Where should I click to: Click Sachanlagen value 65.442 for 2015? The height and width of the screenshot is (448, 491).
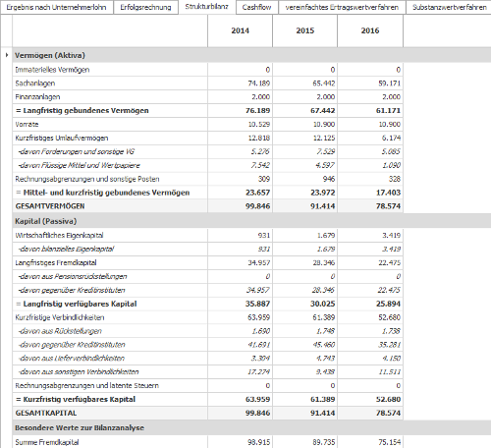click(323, 84)
